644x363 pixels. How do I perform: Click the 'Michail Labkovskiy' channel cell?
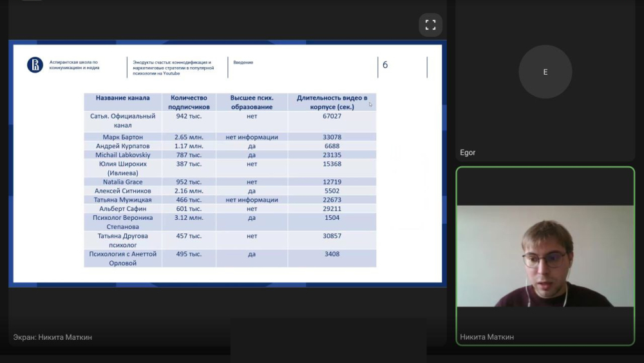click(x=123, y=155)
